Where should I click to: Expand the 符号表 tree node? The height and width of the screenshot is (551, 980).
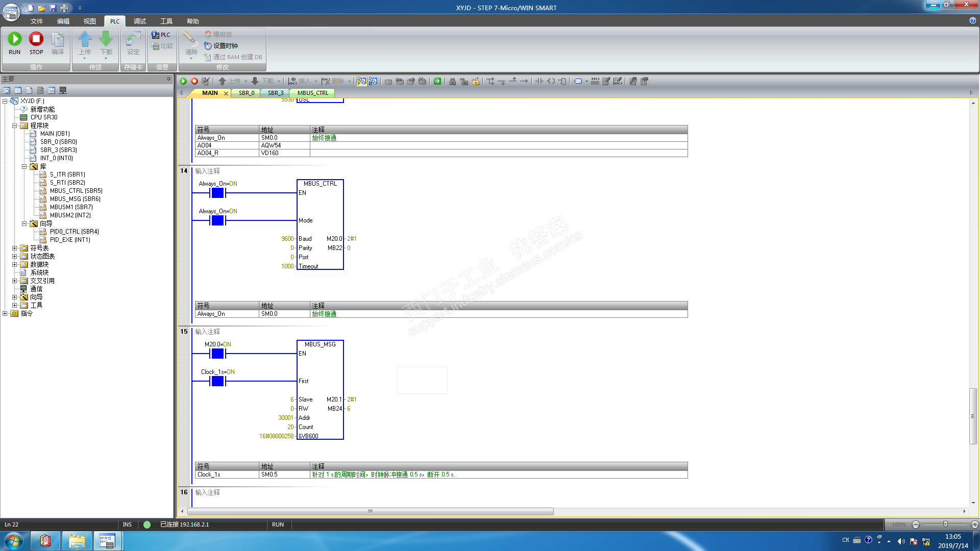coord(15,248)
